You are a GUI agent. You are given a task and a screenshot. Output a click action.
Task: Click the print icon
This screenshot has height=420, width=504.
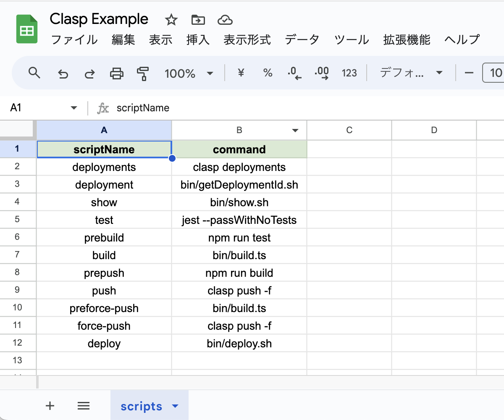(116, 73)
